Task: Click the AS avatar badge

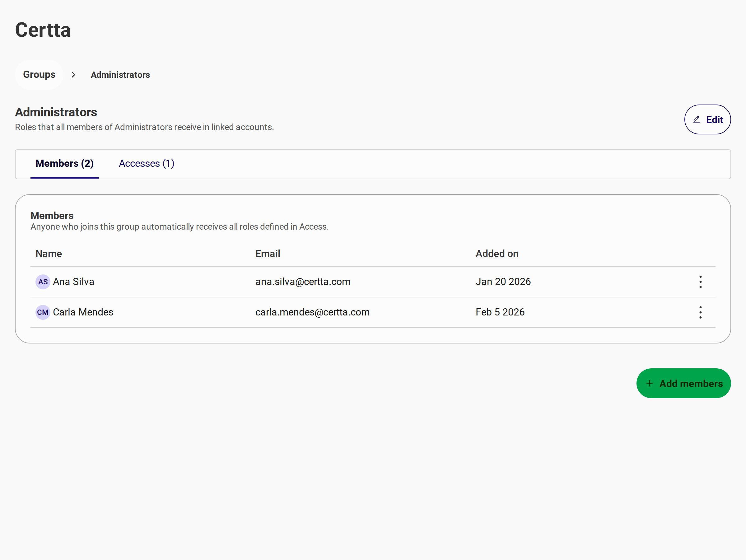Action: pos(43,282)
